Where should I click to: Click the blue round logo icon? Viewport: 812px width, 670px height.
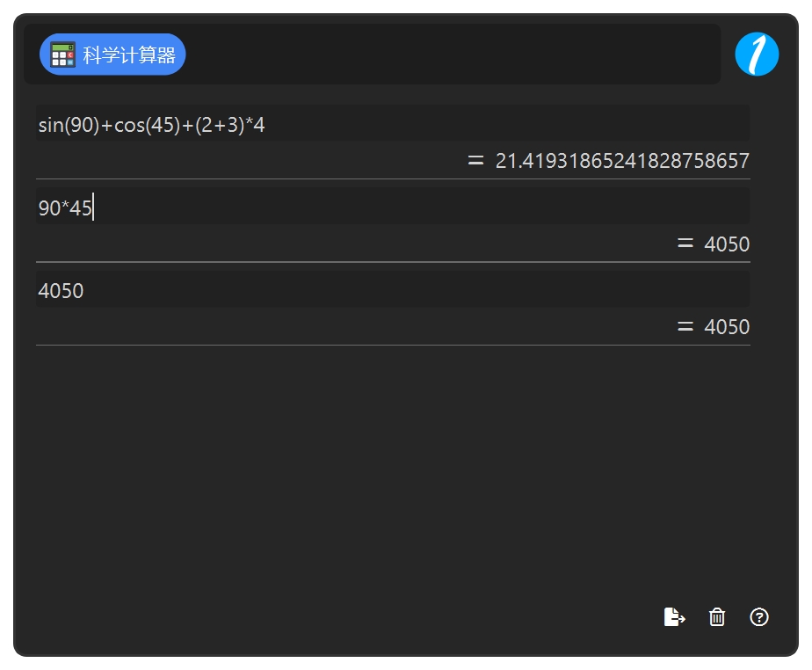[x=757, y=55]
